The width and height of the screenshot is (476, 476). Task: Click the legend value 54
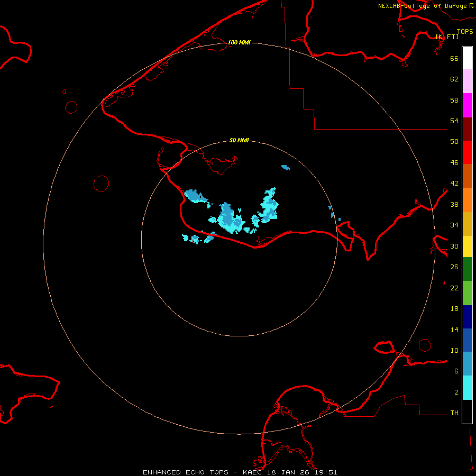[454, 121]
